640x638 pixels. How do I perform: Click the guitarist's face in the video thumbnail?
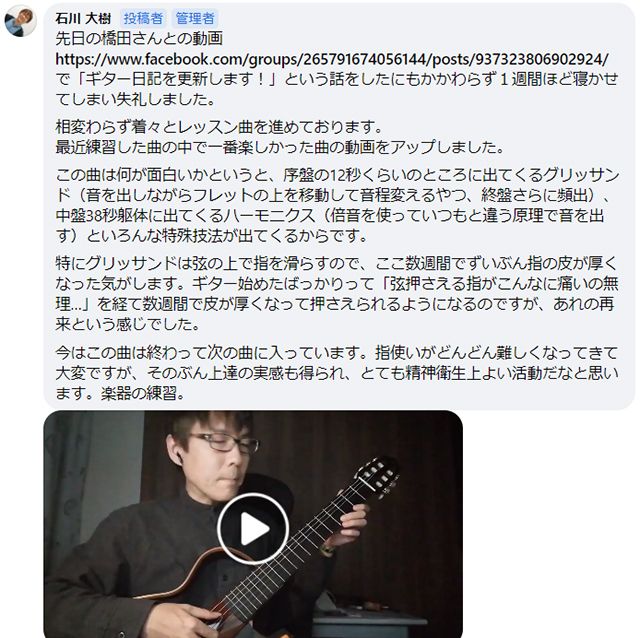(x=218, y=452)
